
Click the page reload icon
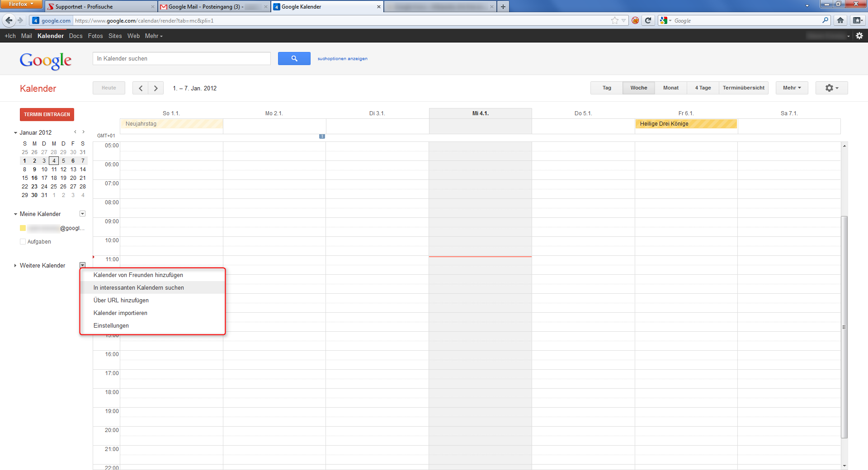649,20
